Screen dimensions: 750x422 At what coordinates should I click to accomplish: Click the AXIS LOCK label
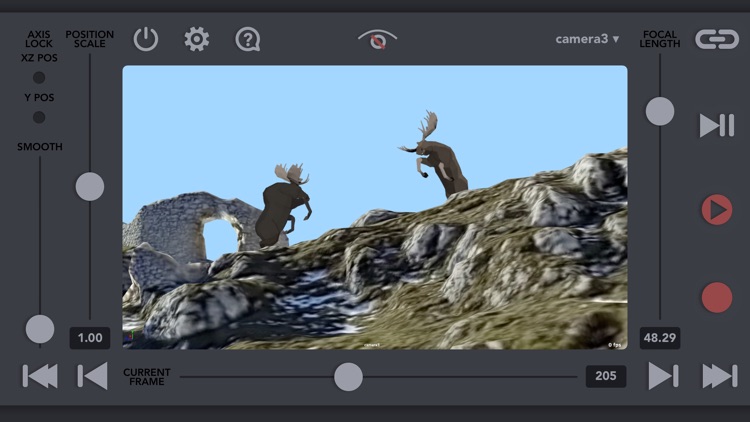coord(39,39)
